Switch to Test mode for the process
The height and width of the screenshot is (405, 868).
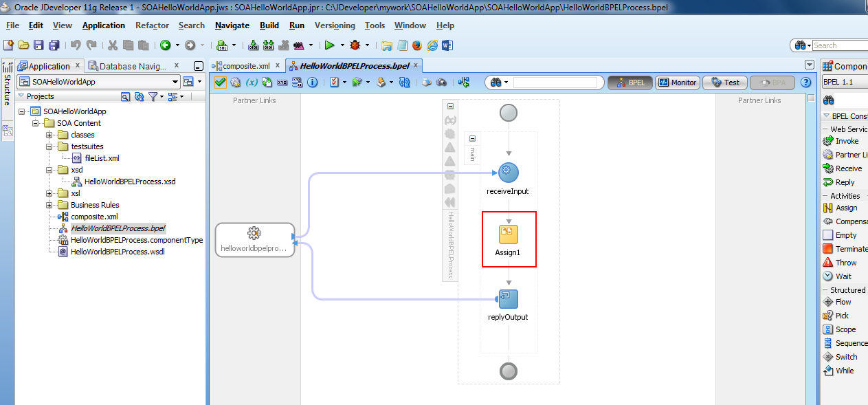coord(724,82)
